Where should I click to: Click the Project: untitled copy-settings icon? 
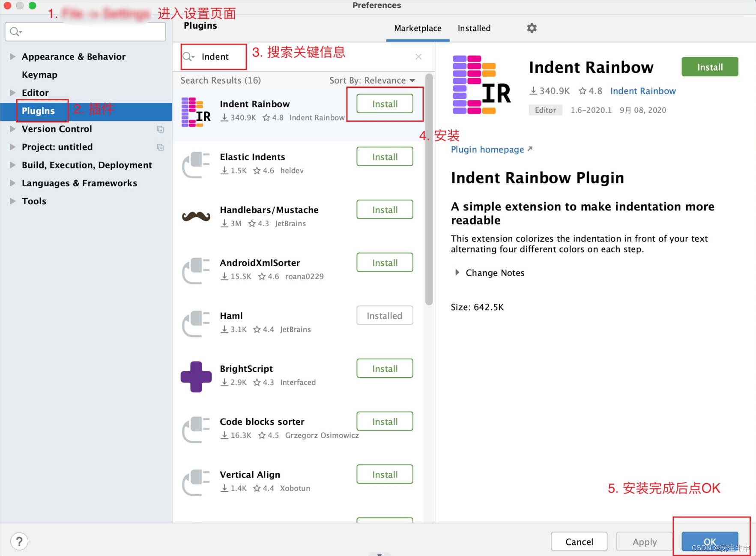[160, 147]
